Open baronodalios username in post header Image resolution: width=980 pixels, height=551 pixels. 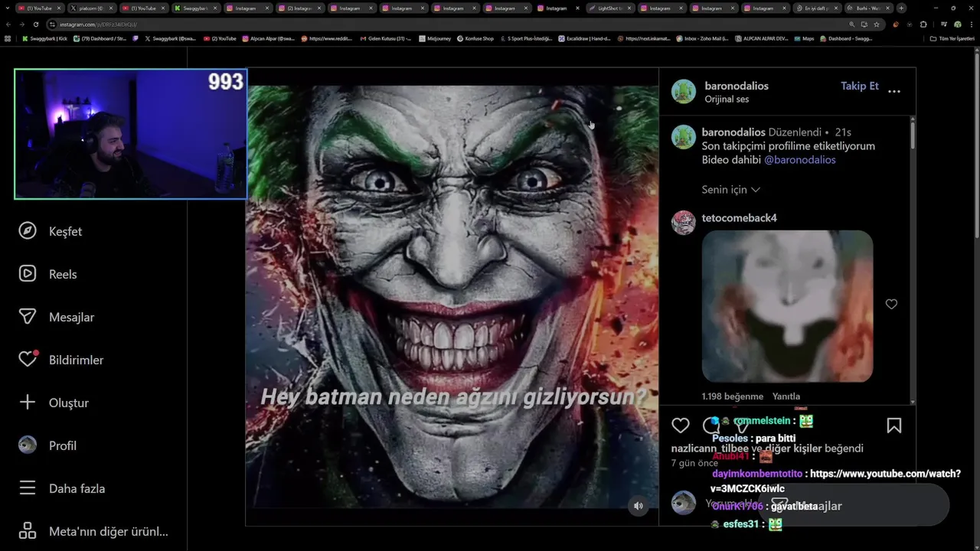tap(737, 86)
